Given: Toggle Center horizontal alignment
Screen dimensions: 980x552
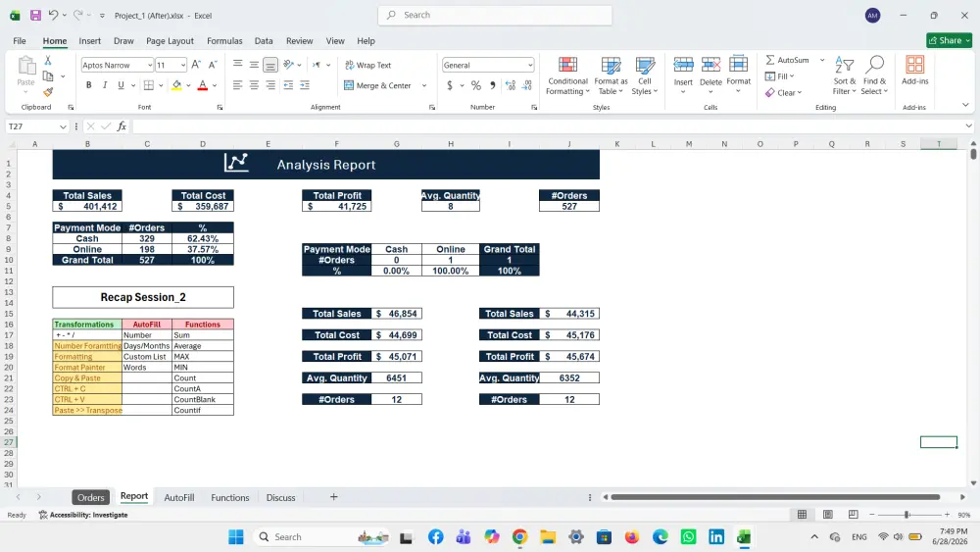Looking at the screenshot, I should coord(254,85).
